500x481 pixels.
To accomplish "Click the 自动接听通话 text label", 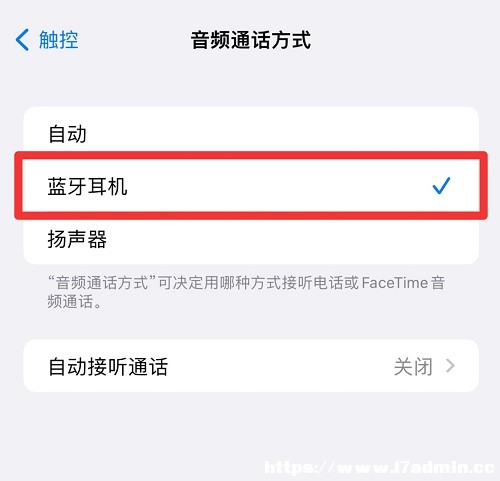I will [108, 366].
